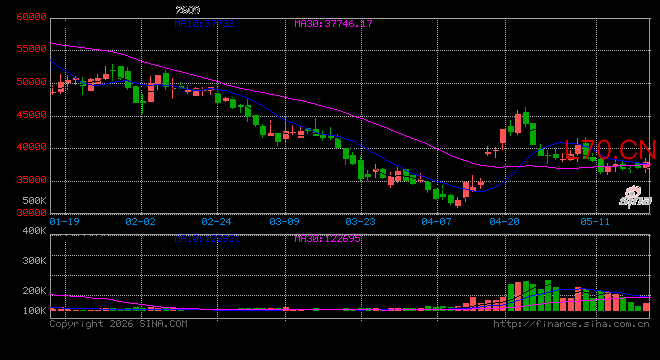Select the 05-11 date label
The image size is (660, 360).
(x=595, y=221)
